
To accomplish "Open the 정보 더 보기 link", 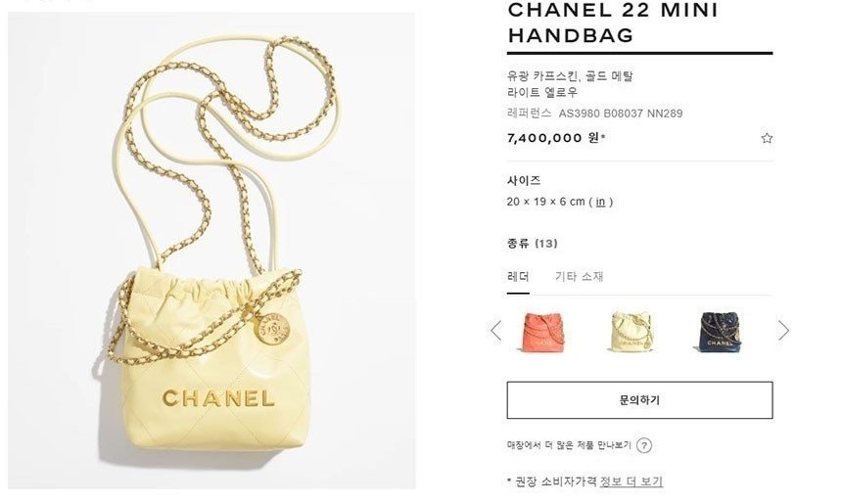I will 631,481.
